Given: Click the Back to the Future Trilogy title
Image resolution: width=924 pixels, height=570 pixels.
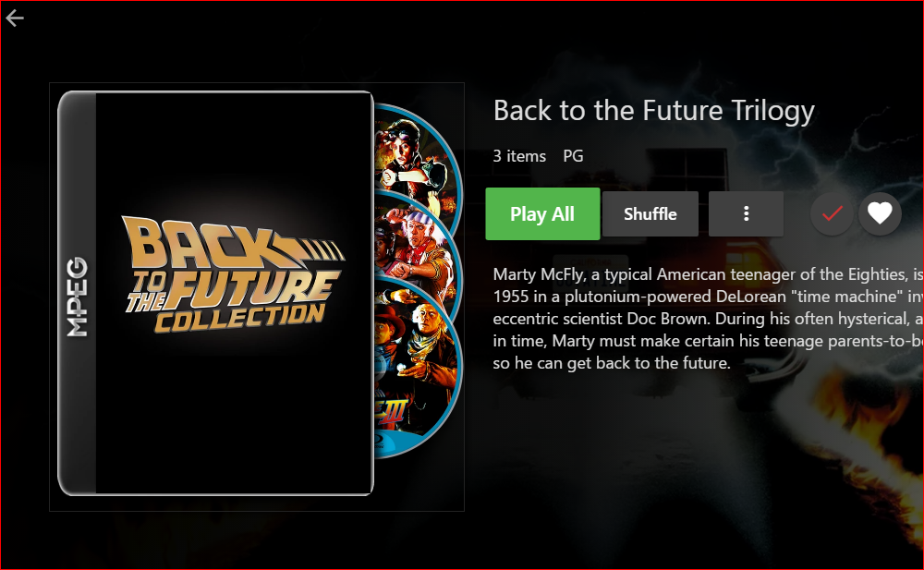Looking at the screenshot, I should [653, 111].
